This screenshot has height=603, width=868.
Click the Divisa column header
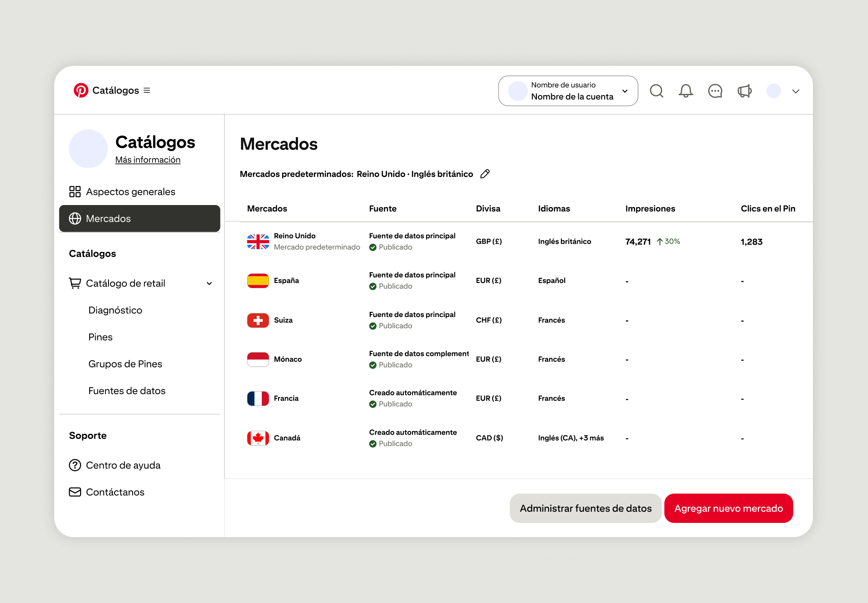[488, 208]
